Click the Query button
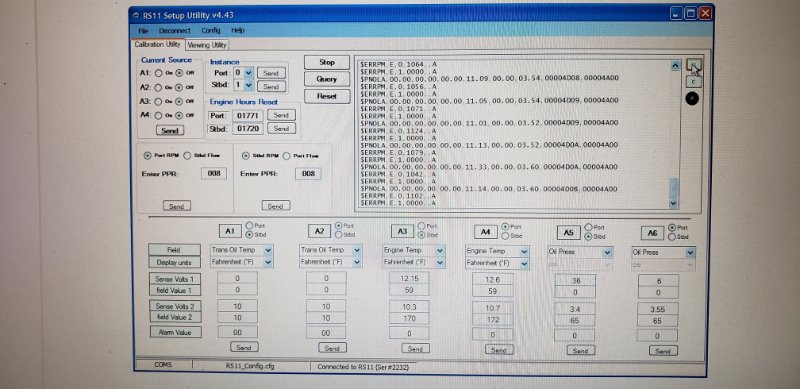This screenshot has height=389, width=800. (x=327, y=79)
